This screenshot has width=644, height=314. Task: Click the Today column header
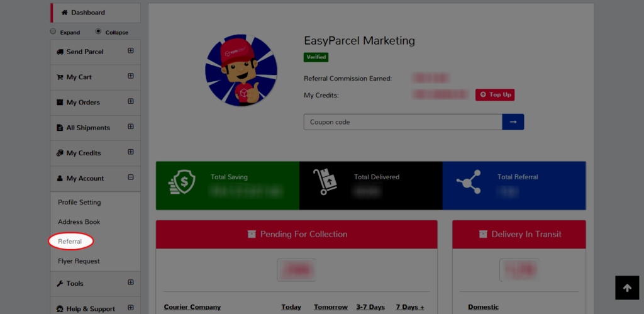(x=291, y=307)
